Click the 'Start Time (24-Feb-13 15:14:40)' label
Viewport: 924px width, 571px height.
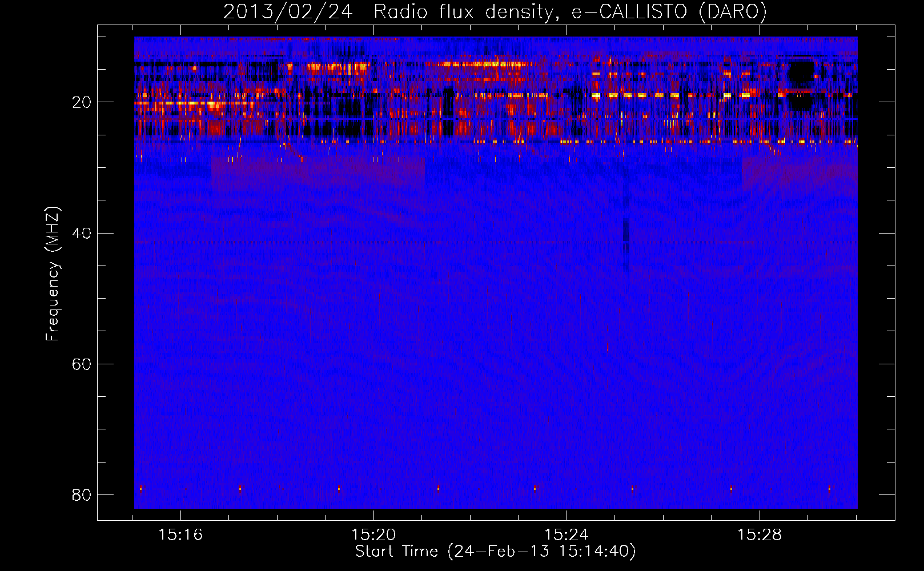click(495, 552)
